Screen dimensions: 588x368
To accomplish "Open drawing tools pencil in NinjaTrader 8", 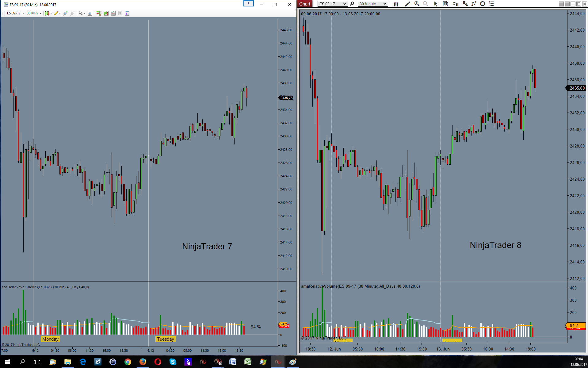I will tap(407, 4).
